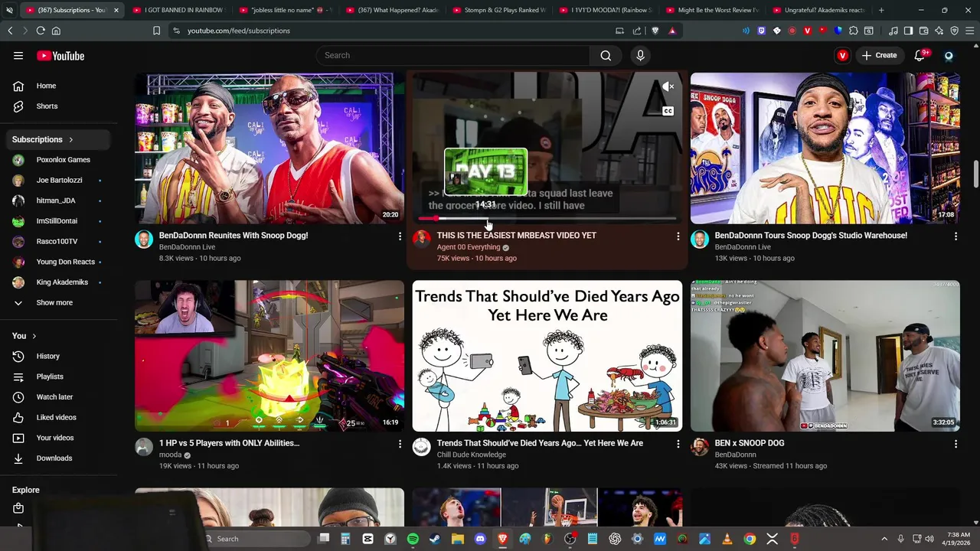Screen dimensions: 980x551
Task: Open the BEN x SNOOP DOG stream thumbnail
Action: (825, 356)
